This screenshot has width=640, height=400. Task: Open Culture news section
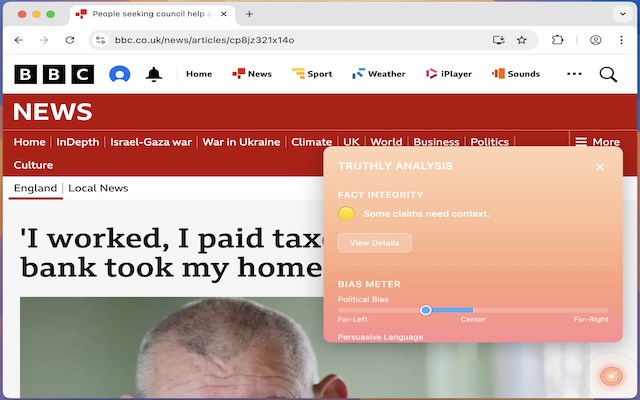(33, 165)
